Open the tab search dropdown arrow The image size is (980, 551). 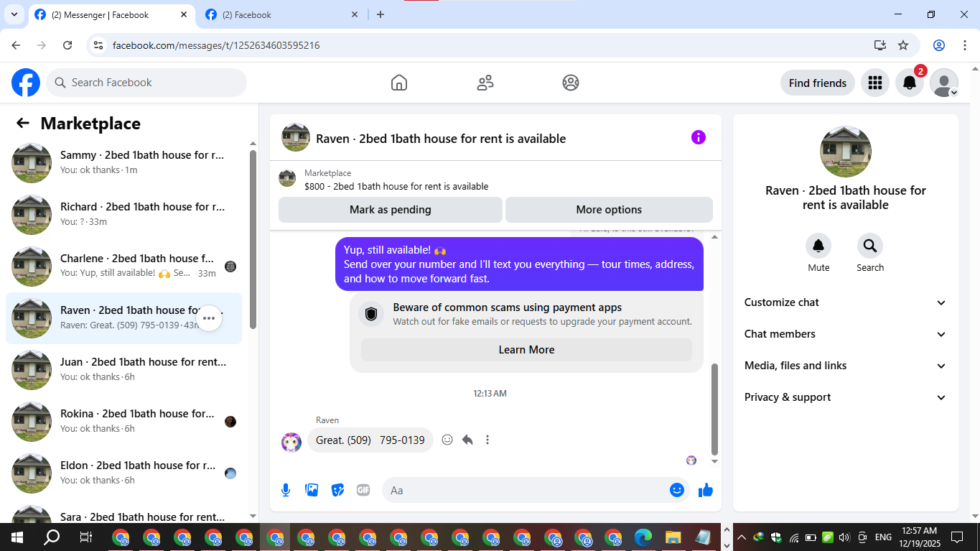14,14
